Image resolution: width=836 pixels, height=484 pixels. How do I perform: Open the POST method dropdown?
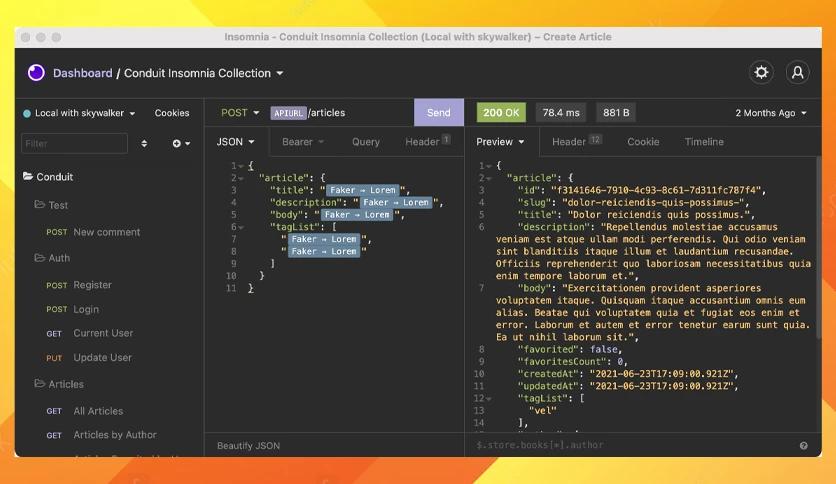pos(240,112)
